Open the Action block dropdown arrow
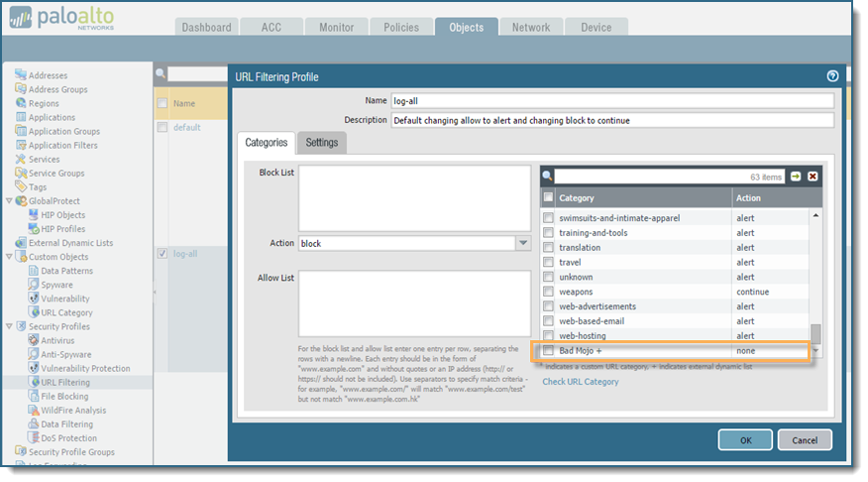Image resolution: width=868 pixels, height=482 pixels. [523, 243]
